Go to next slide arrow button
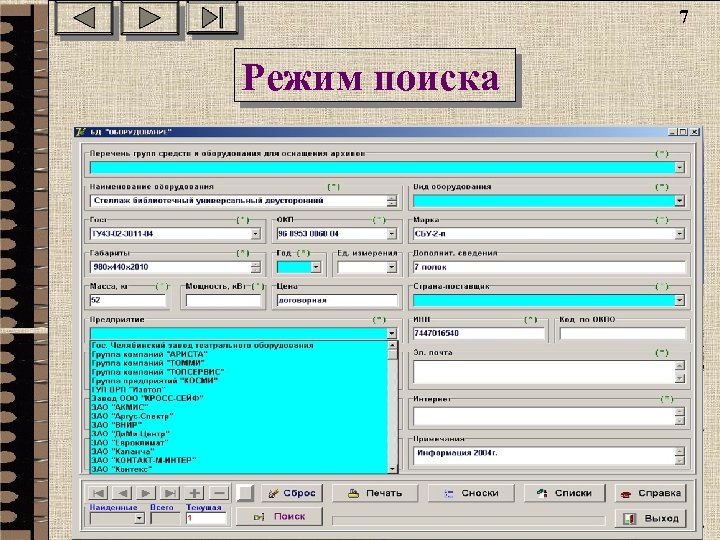720x540 pixels. (x=150, y=17)
